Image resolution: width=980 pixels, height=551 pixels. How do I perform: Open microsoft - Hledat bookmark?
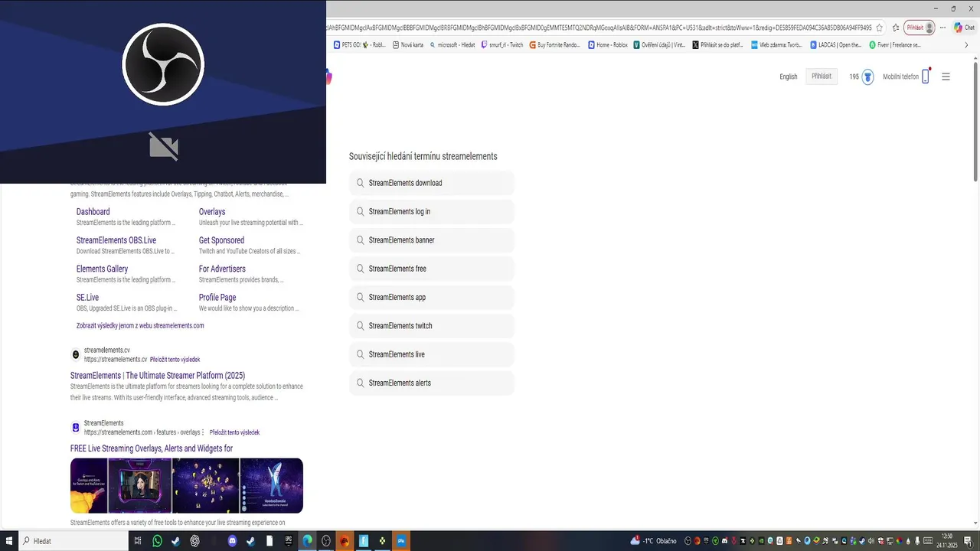pyautogui.click(x=452, y=45)
